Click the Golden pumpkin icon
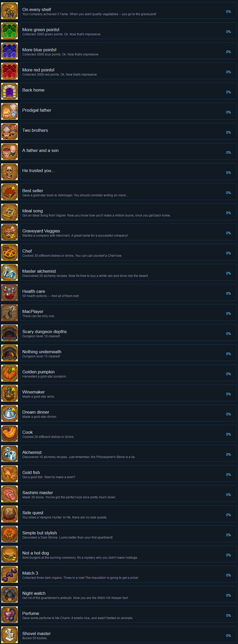 10,374
